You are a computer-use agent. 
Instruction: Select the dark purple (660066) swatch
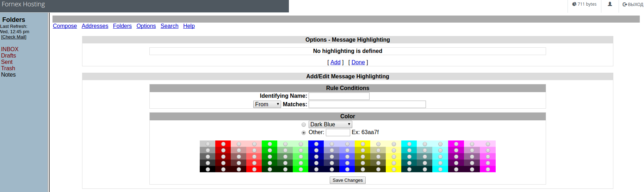456,163
